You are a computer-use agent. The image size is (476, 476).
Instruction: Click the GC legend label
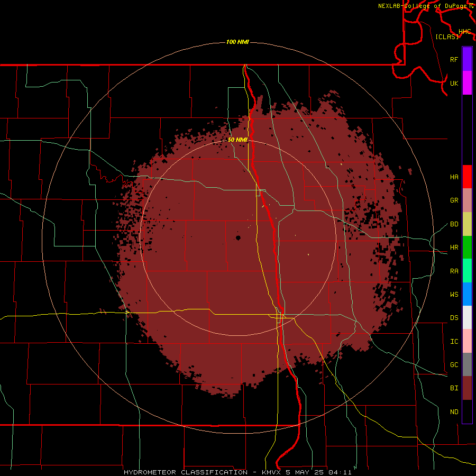coord(454,365)
